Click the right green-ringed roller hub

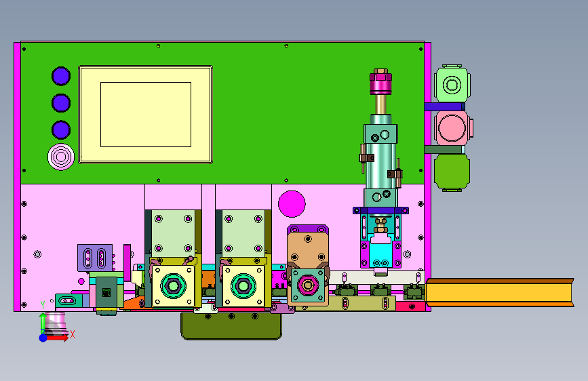[243, 286]
